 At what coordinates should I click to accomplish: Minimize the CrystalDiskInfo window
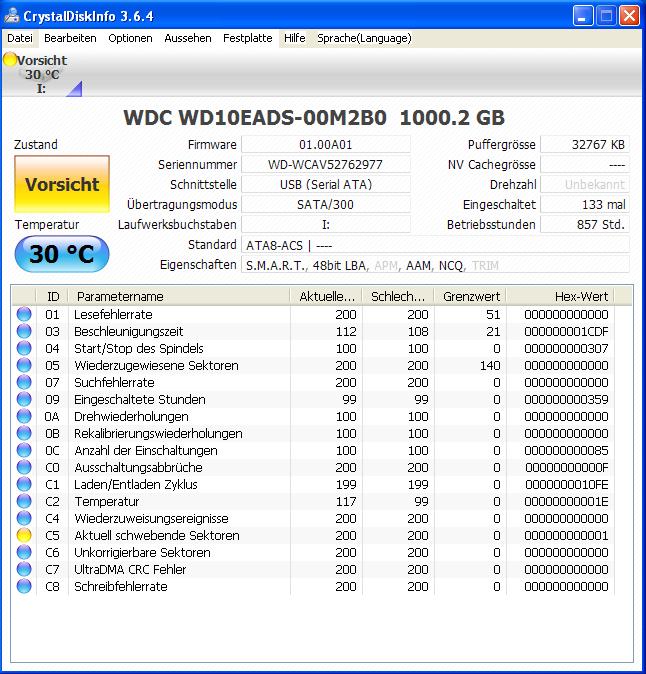583,16
